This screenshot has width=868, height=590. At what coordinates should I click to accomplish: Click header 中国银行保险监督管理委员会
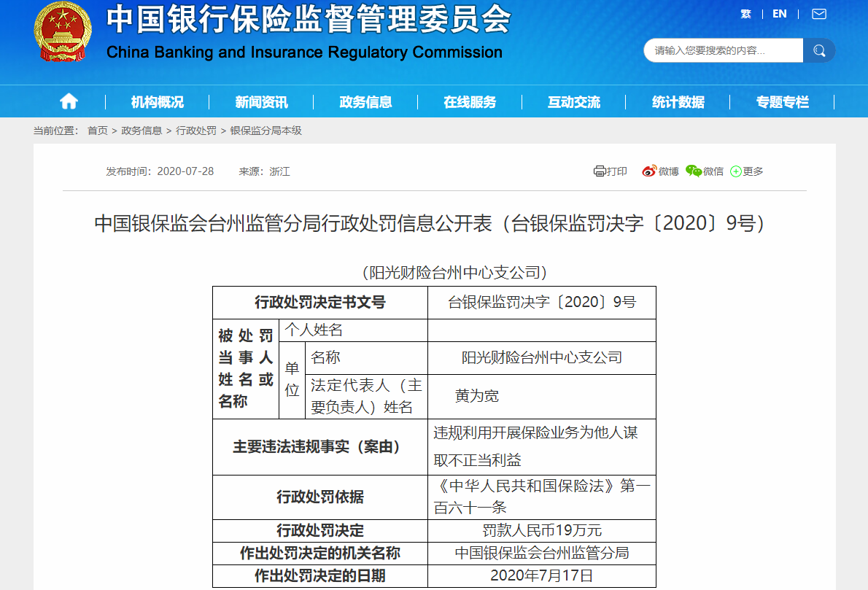coord(309,18)
